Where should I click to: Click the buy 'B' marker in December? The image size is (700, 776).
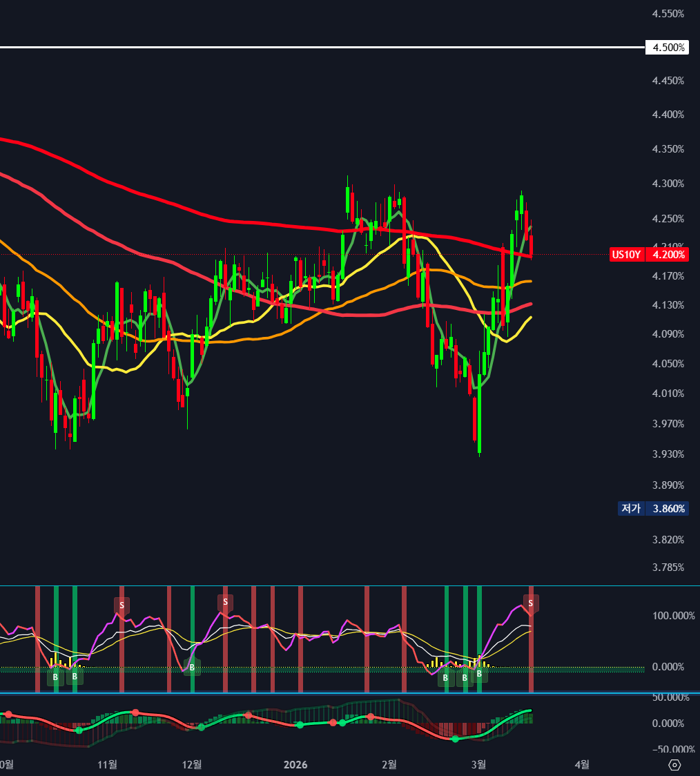(x=192, y=668)
